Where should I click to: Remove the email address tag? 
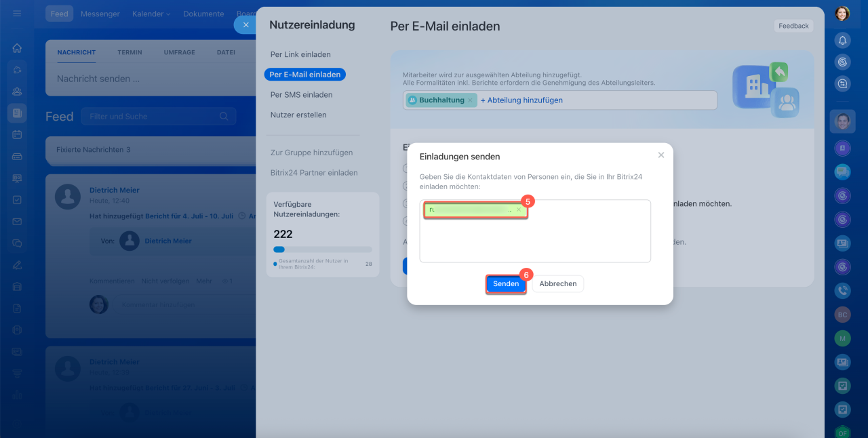[519, 210]
